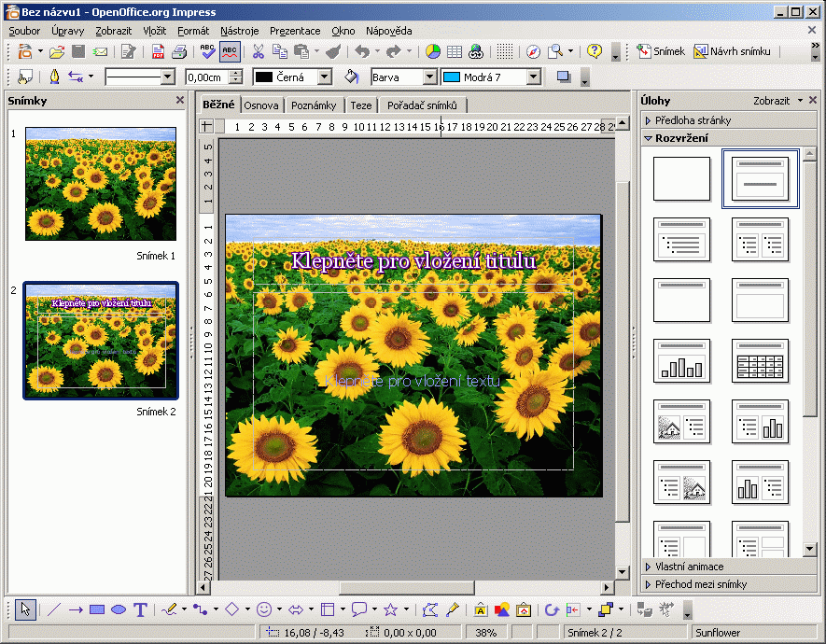Select the Line drawing tool
Viewport: 826px width, 644px height.
pos(53,609)
